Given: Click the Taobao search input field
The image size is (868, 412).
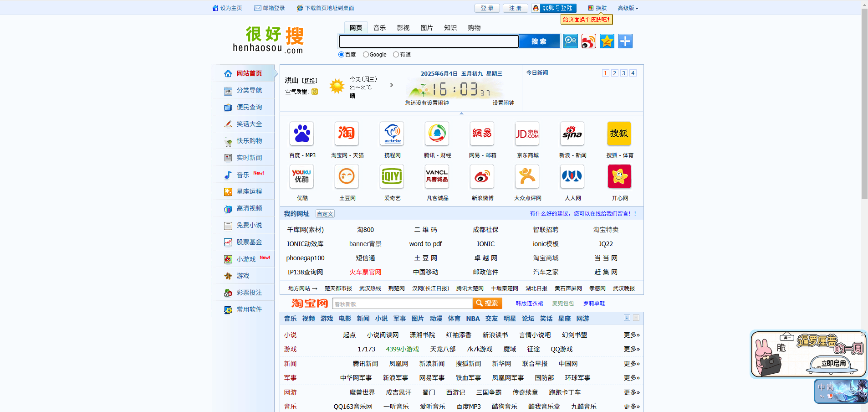Looking at the screenshot, I should pyautogui.click(x=403, y=304).
